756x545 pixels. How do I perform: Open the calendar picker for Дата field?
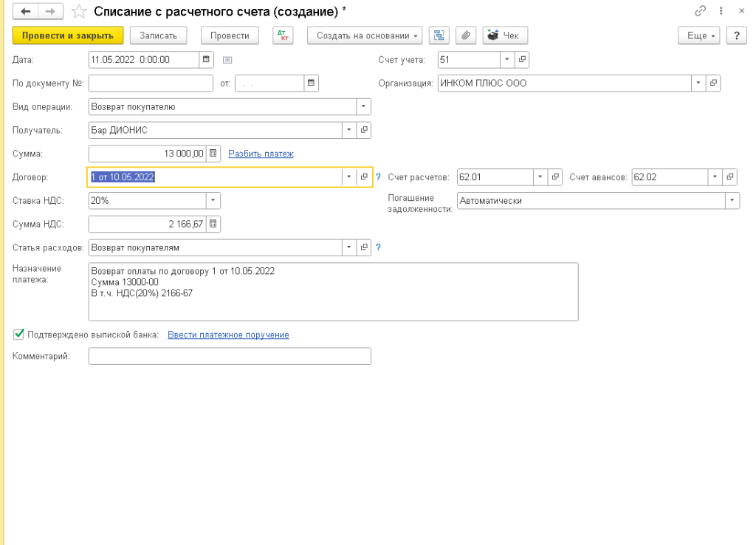coord(207,60)
